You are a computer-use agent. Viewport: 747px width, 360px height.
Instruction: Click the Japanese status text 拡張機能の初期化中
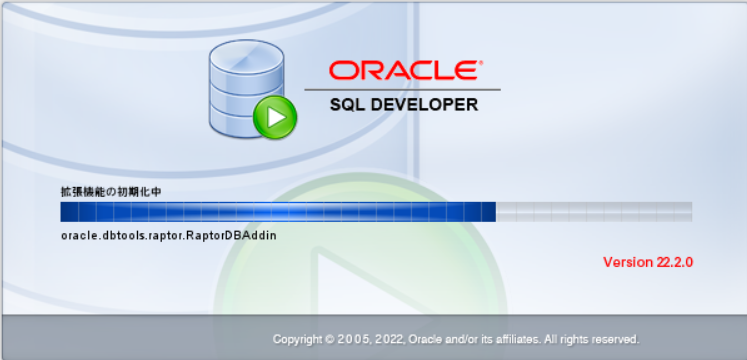(x=111, y=192)
